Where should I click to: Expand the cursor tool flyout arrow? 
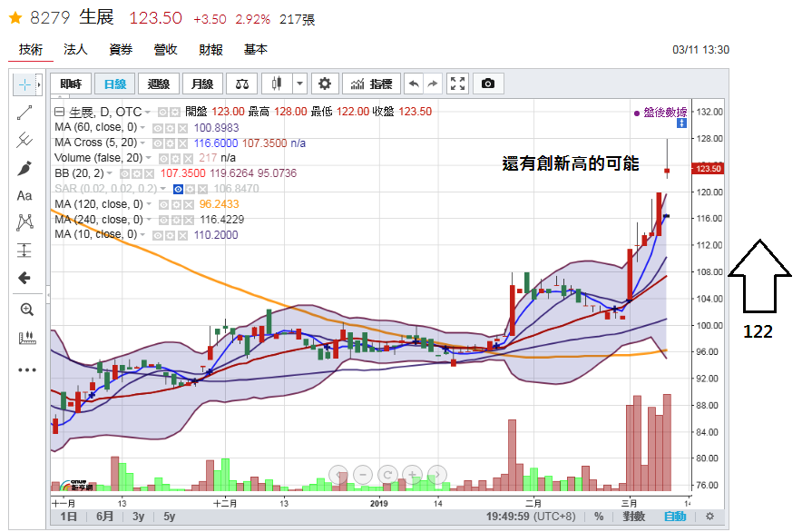point(38,84)
